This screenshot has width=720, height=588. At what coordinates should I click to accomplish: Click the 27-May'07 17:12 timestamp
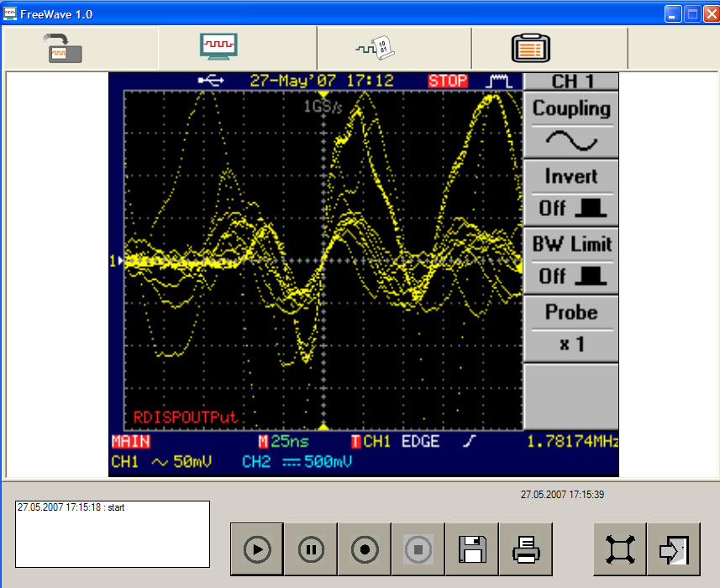pos(322,81)
